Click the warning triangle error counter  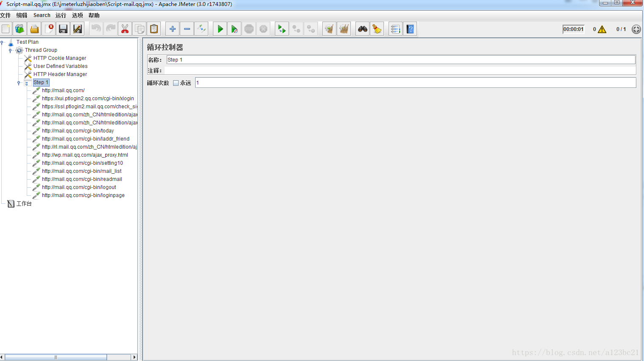click(602, 29)
